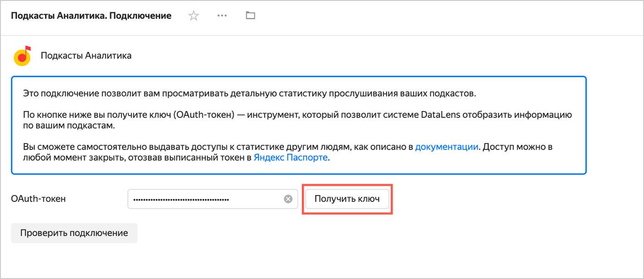Click Проверить подключение button
The image size is (644, 279).
[x=74, y=233]
